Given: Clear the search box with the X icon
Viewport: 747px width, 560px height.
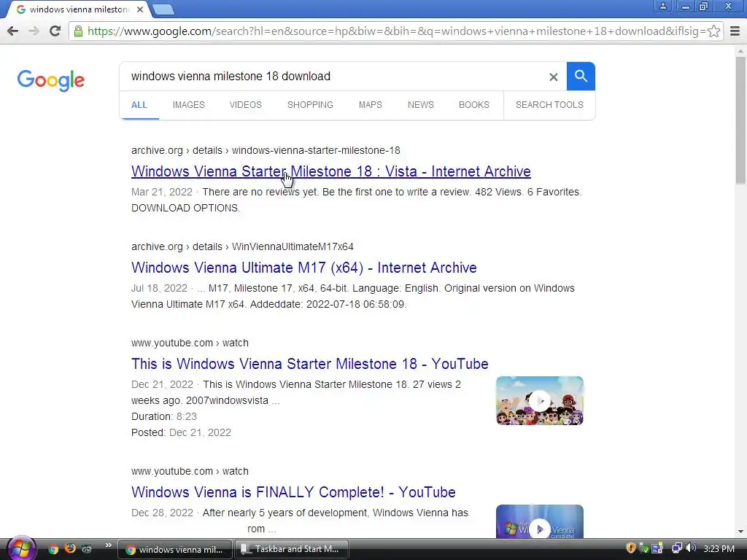Looking at the screenshot, I should click(x=553, y=77).
